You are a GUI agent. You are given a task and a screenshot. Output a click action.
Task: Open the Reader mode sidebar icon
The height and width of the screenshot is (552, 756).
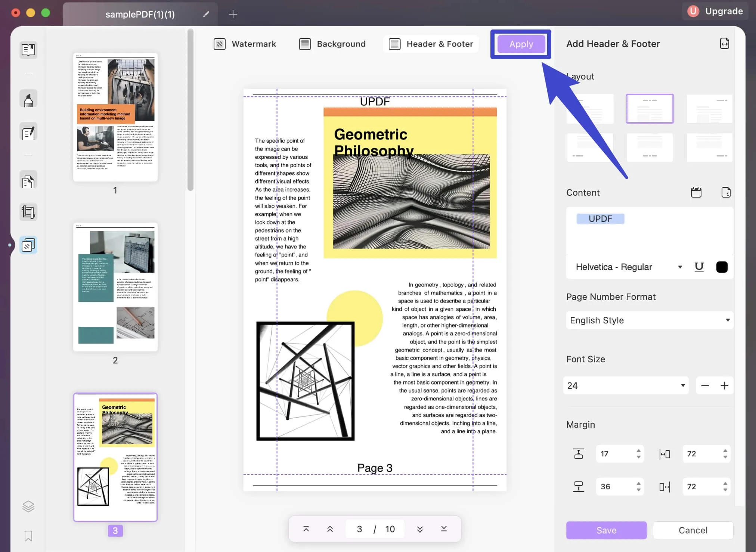[x=28, y=50]
